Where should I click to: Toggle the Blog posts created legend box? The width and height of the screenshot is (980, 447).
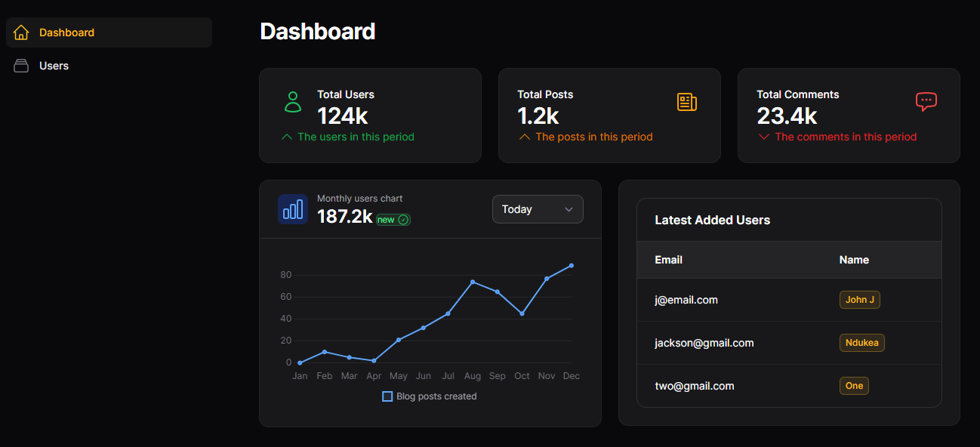coord(387,396)
